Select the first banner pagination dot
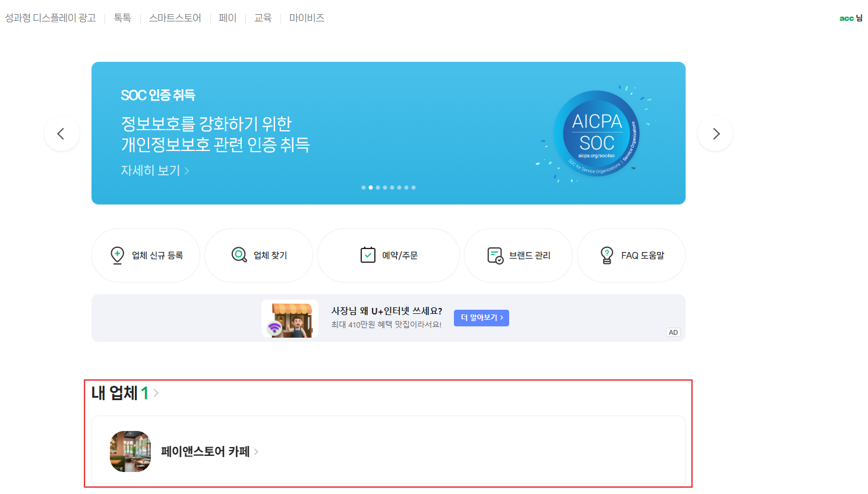The image size is (868, 494). point(364,187)
